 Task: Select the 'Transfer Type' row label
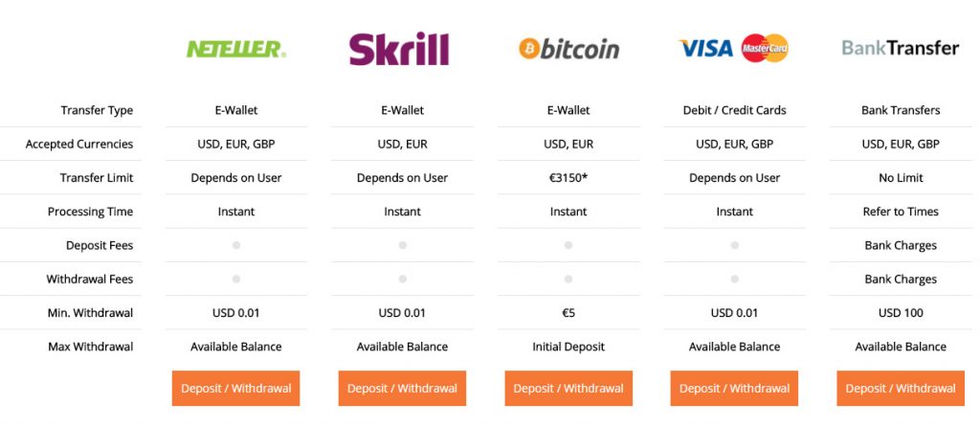[x=97, y=110]
